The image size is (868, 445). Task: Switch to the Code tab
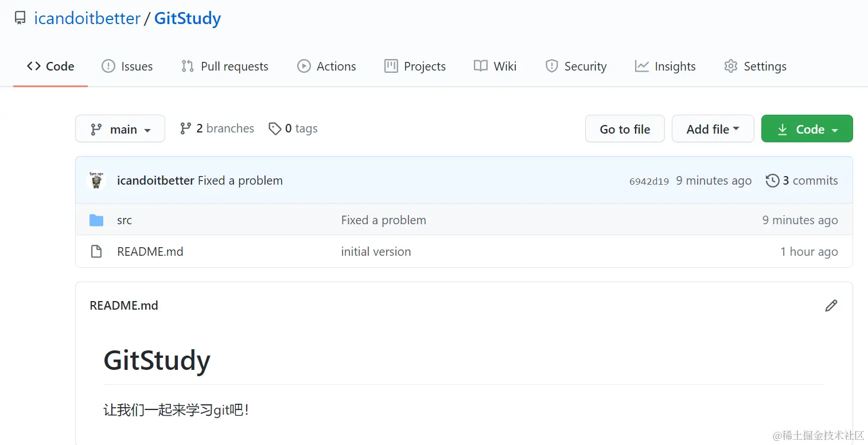click(50, 67)
